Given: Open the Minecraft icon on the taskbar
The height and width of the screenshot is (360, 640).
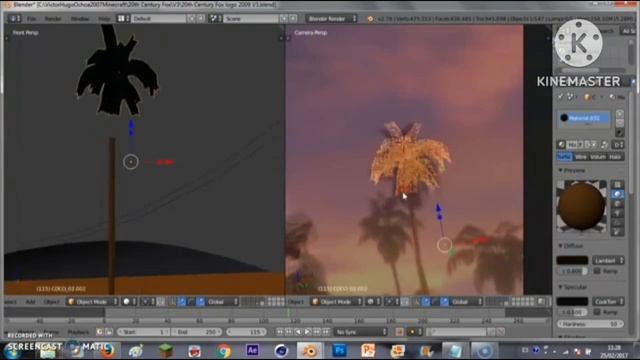Looking at the screenshot, I should click(x=165, y=350).
